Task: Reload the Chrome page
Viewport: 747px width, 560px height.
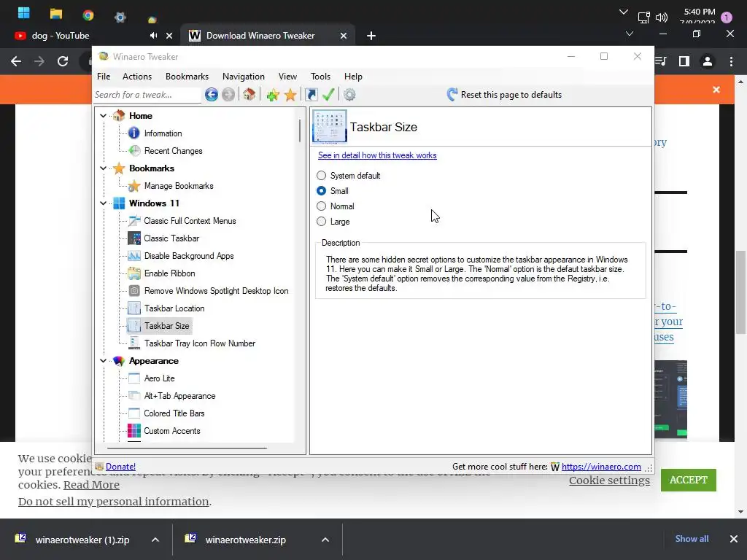Action: [63, 61]
